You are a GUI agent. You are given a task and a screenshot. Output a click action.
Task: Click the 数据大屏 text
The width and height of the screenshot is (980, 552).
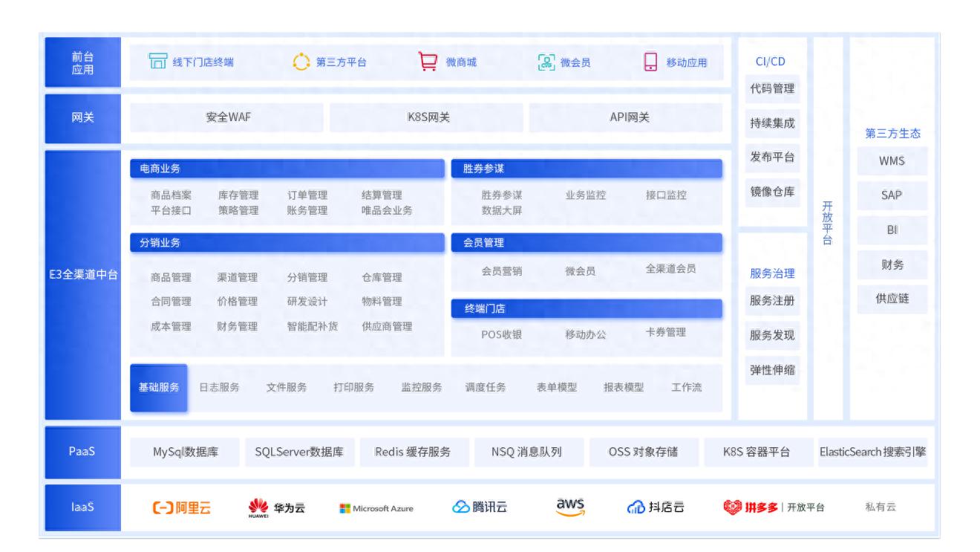click(502, 210)
